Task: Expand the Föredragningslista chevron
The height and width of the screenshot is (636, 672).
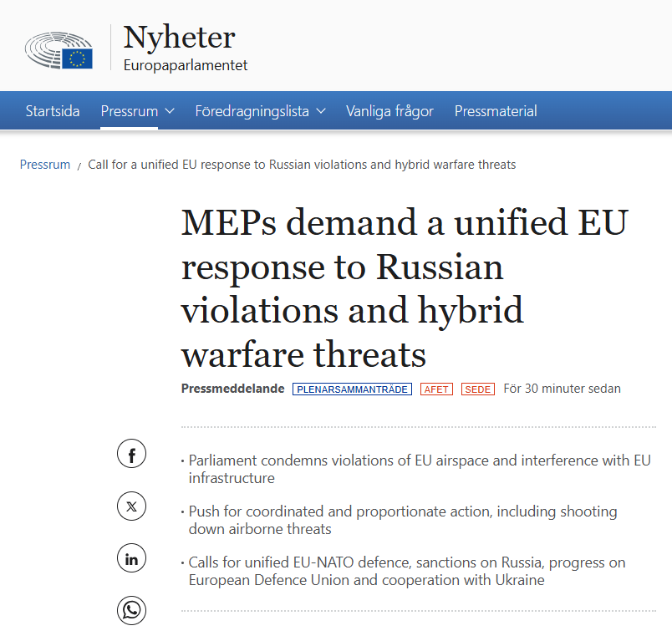Action: coord(321,111)
